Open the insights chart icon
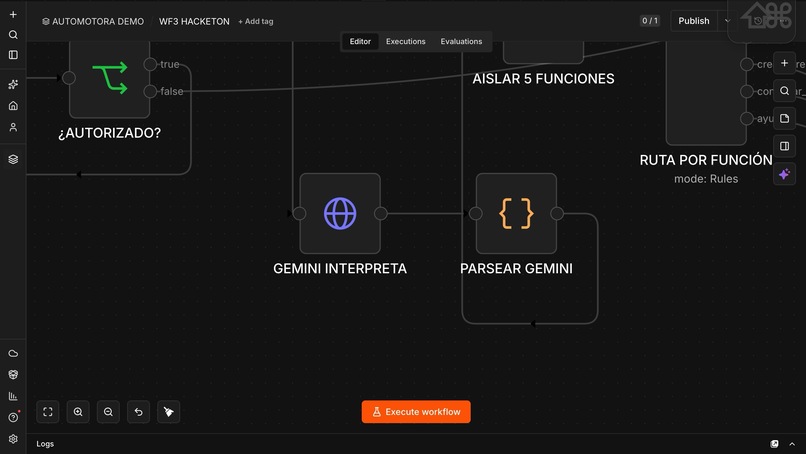 click(13, 396)
